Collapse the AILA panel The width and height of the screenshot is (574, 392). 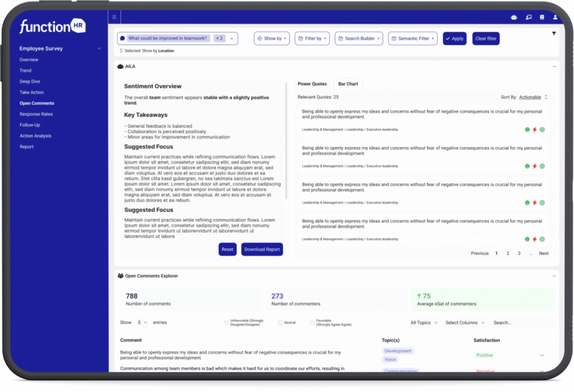click(554, 66)
